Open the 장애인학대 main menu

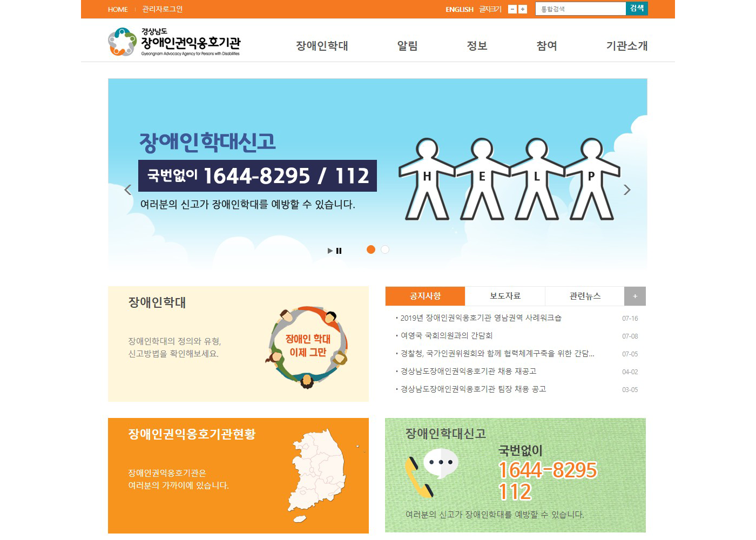[322, 46]
